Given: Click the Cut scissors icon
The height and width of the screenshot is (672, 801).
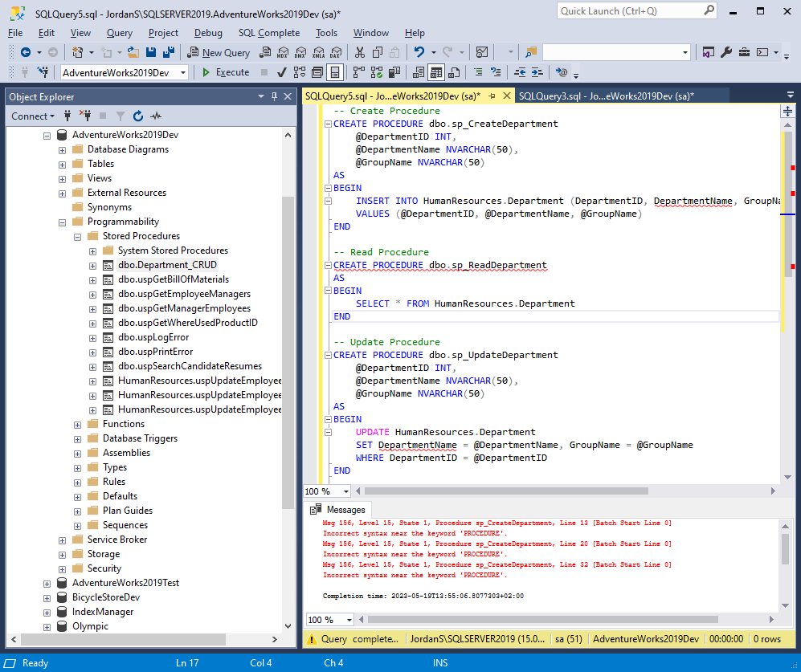Looking at the screenshot, I should [360, 52].
